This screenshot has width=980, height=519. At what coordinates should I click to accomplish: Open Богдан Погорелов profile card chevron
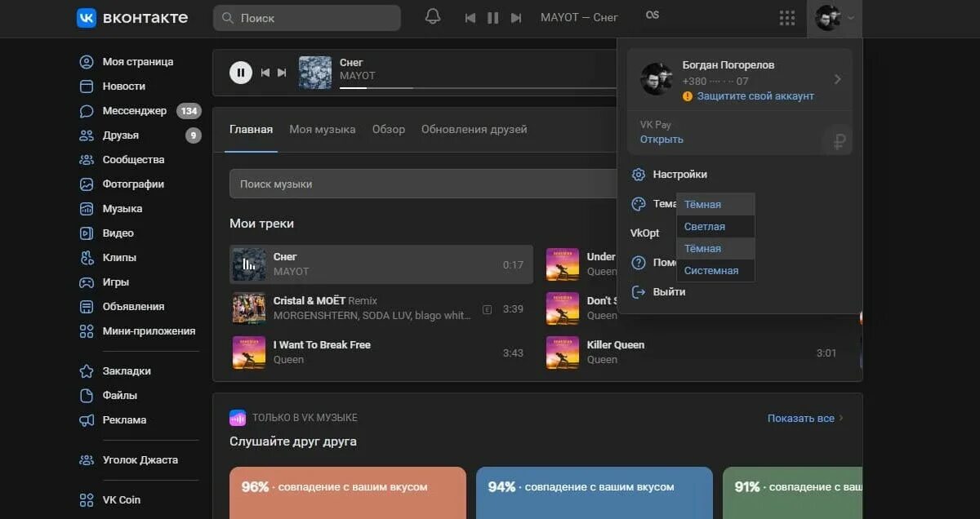tap(837, 80)
